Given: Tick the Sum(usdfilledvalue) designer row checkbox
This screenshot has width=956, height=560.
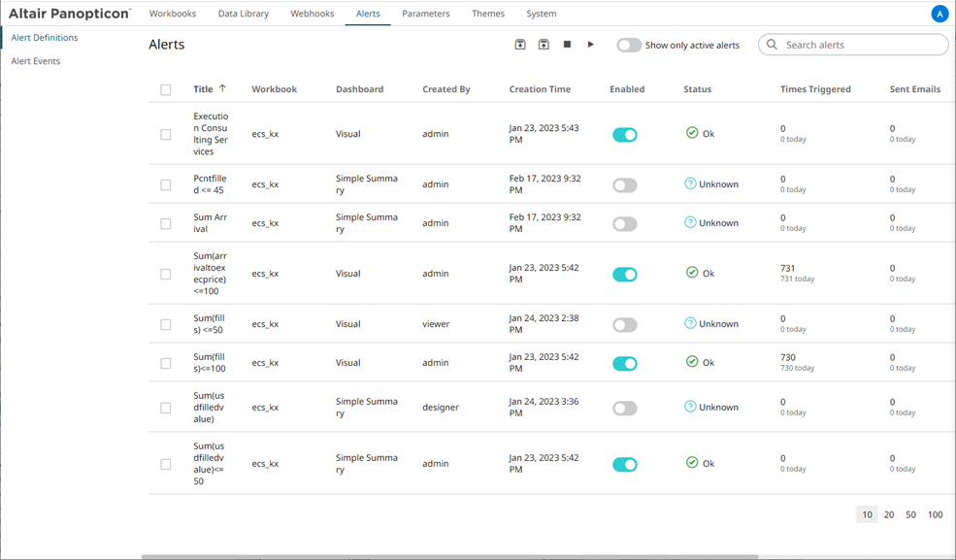Looking at the screenshot, I should coord(166,408).
